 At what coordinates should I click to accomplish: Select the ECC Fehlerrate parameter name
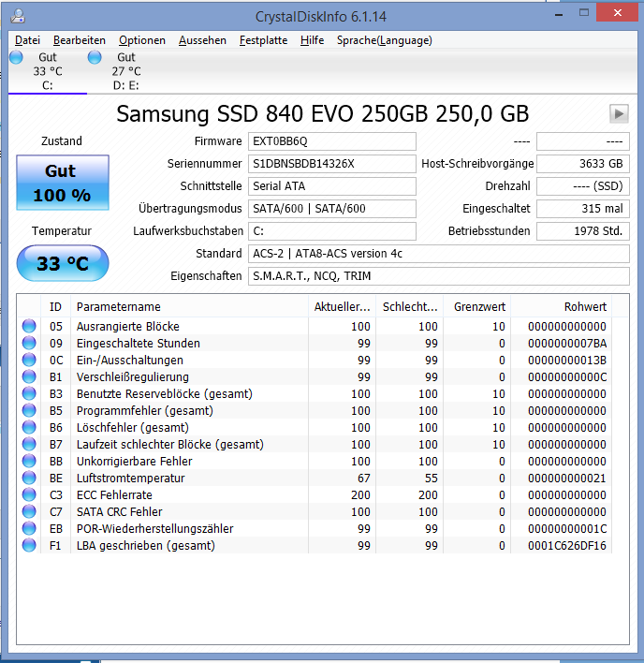click(x=114, y=495)
